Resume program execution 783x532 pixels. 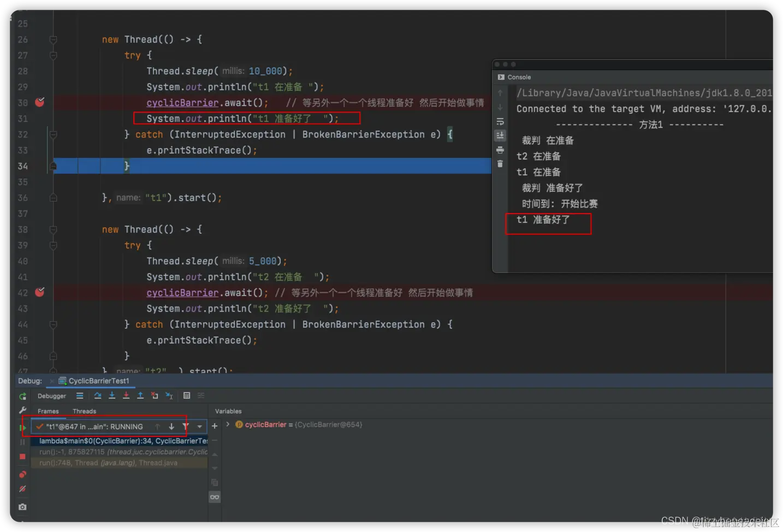point(22,428)
